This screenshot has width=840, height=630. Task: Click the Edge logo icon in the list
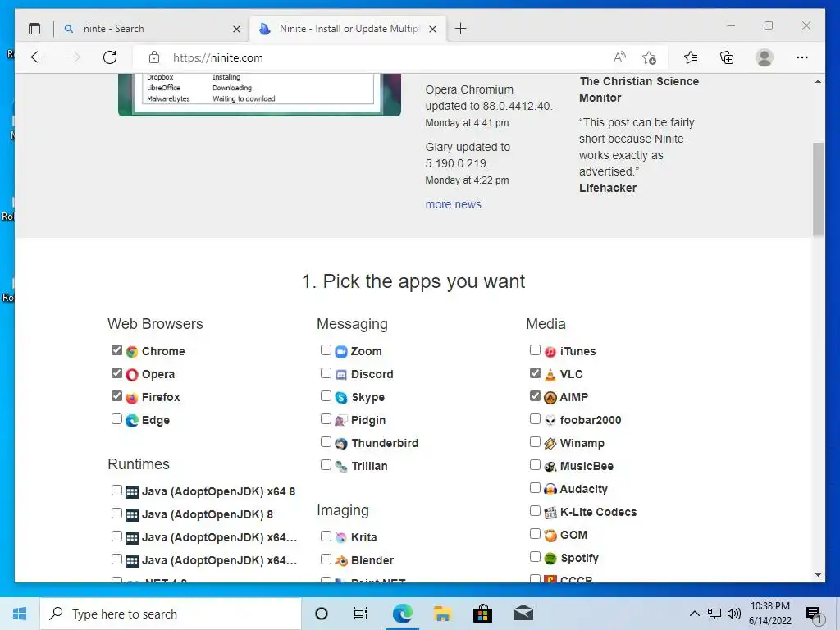click(132, 421)
